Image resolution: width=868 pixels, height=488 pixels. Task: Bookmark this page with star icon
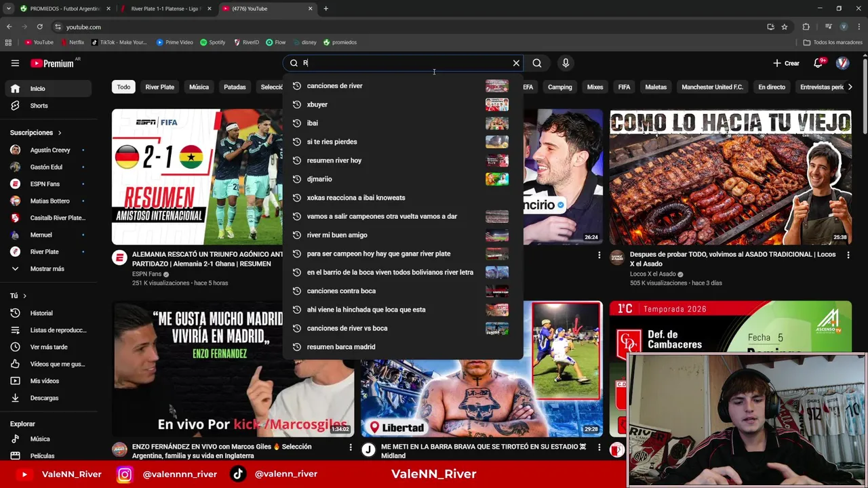tap(785, 27)
